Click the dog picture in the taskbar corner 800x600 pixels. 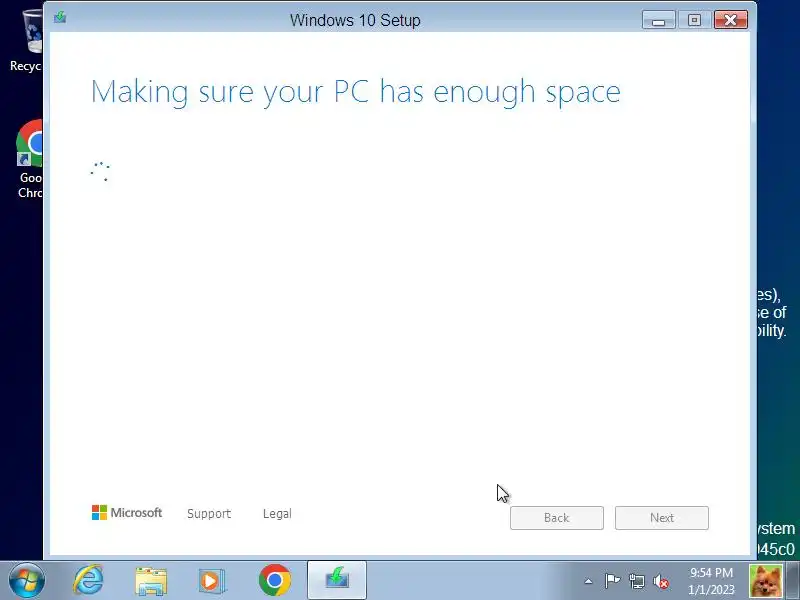765,581
